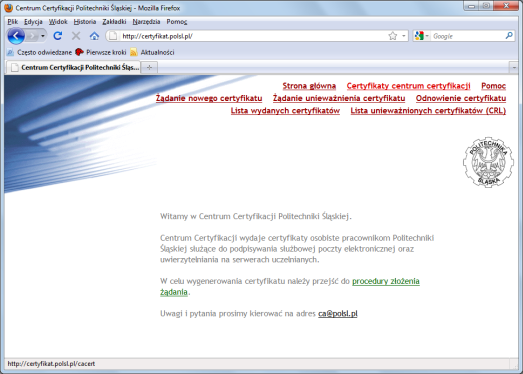Minimize the Firefox window
Image resolution: width=523 pixels, height=374 pixels.
coord(471,6)
